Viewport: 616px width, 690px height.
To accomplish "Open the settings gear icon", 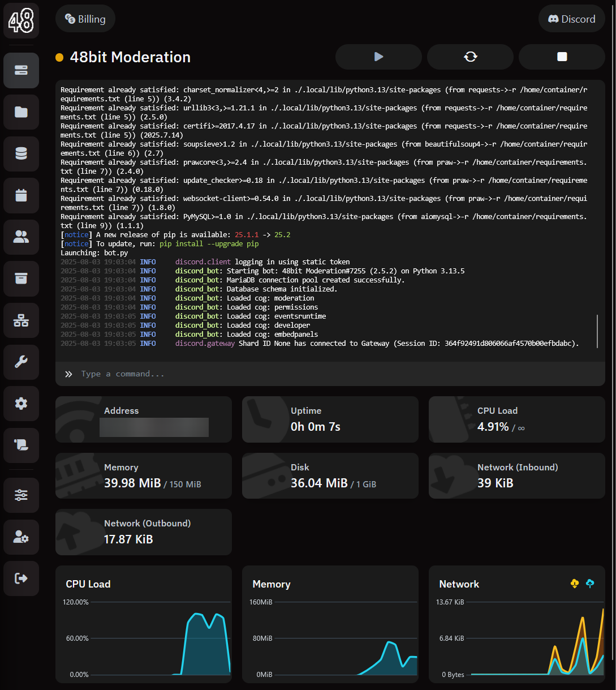I will tap(21, 404).
